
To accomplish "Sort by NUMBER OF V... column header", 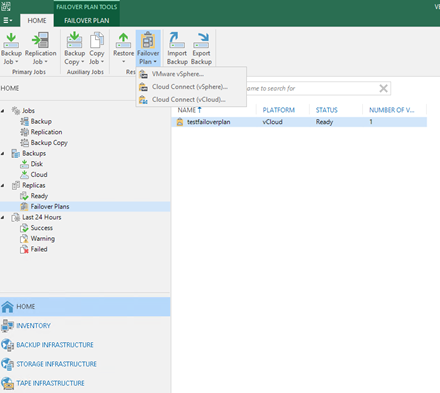I will click(392, 110).
